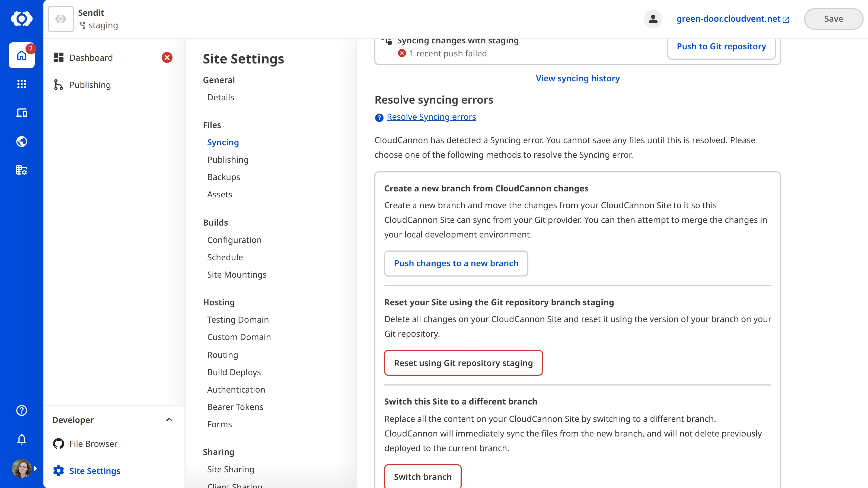Open the home icon with notification badge

(22, 55)
